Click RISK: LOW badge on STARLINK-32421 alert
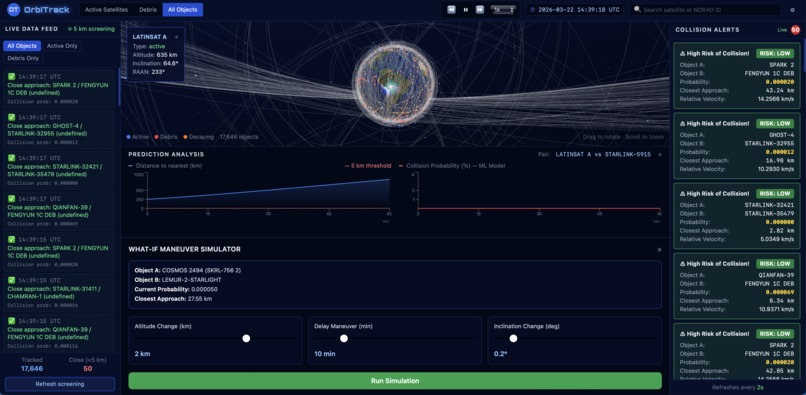Screen dimensions: 806x395 775,193
